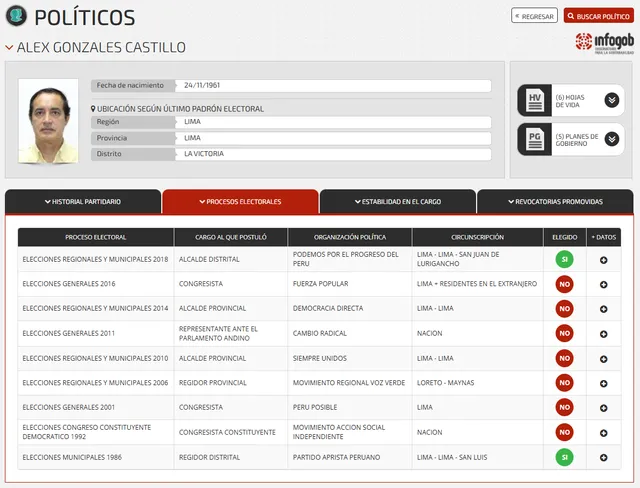Image resolution: width=640 pixels, height=488 pixels.
Task: Click the + Datos column header
Action: (604, 237)
